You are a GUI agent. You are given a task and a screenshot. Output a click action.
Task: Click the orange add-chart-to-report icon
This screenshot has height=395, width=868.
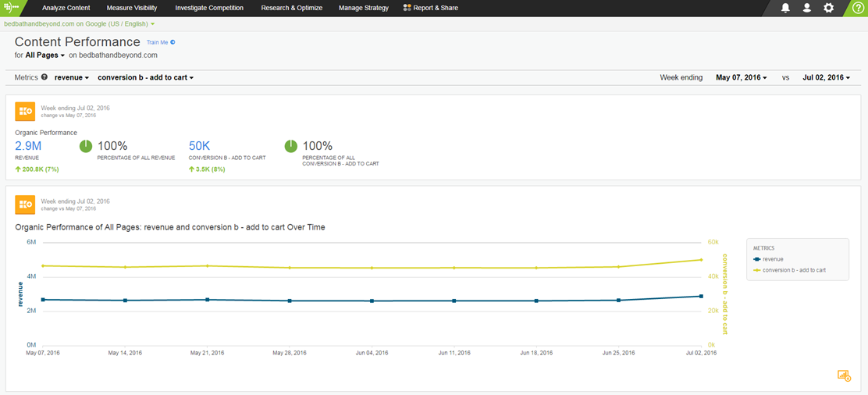click(844, 375)
